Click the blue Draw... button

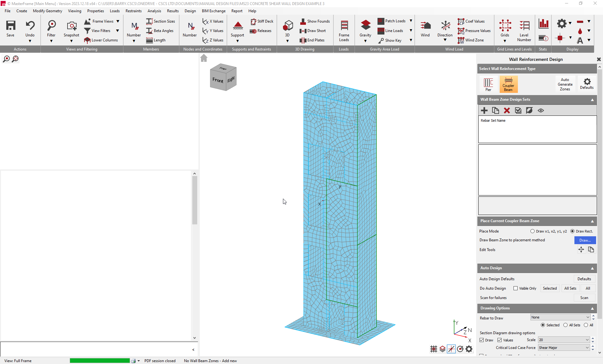pyautogui.click(x=585, y=240)
